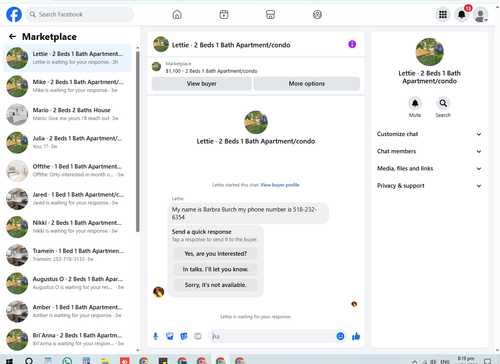Expand Privacy & support section

pos(429,186)
